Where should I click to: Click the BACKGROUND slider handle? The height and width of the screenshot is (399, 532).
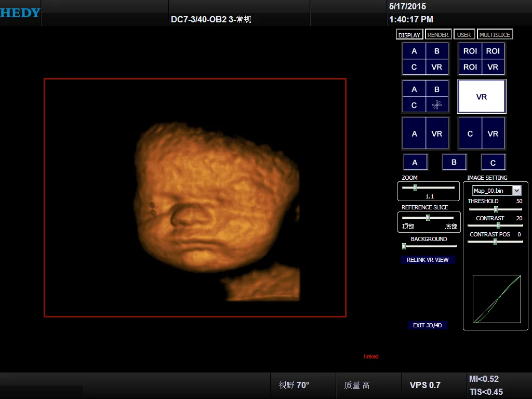click(x=404, y=246)
